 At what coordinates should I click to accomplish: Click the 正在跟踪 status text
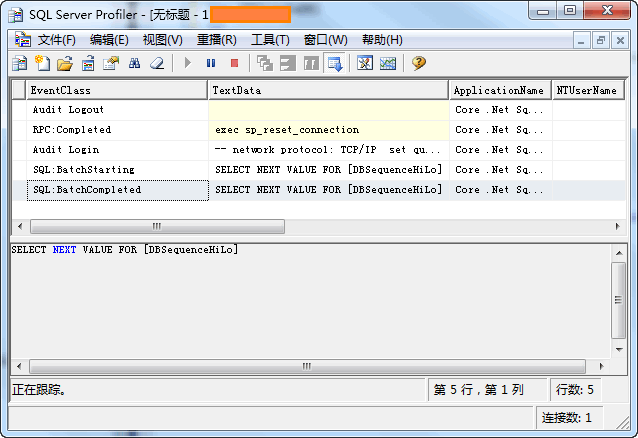(x=39, y=390)
